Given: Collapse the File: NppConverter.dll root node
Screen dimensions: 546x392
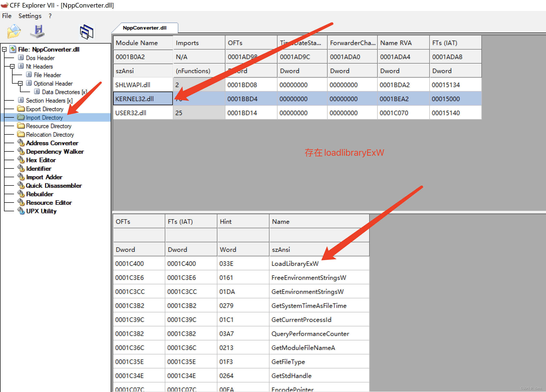Looking at the screenshot, I should (4, 50).
